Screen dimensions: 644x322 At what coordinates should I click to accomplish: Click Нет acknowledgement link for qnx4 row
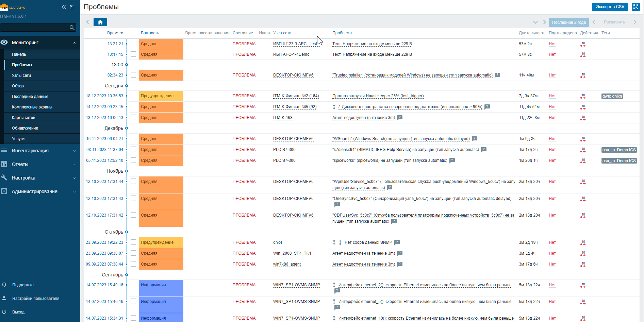click(x=552, y=242)
